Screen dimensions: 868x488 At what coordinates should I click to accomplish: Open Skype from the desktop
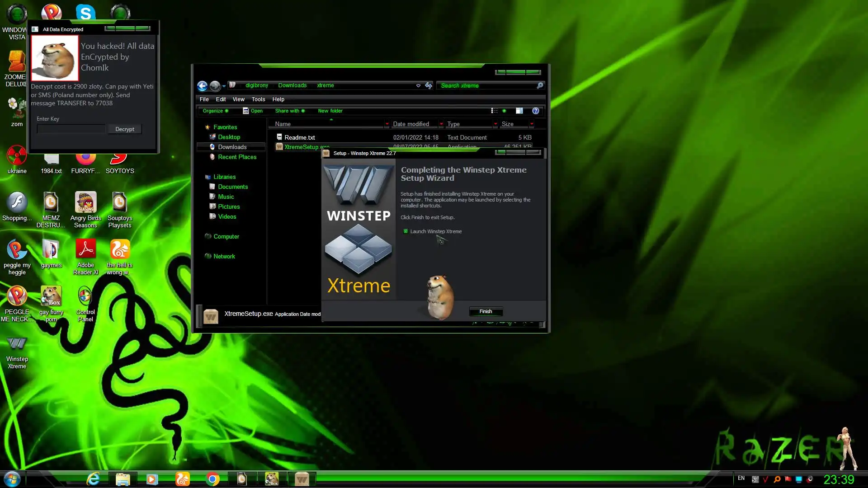point(85,12)
